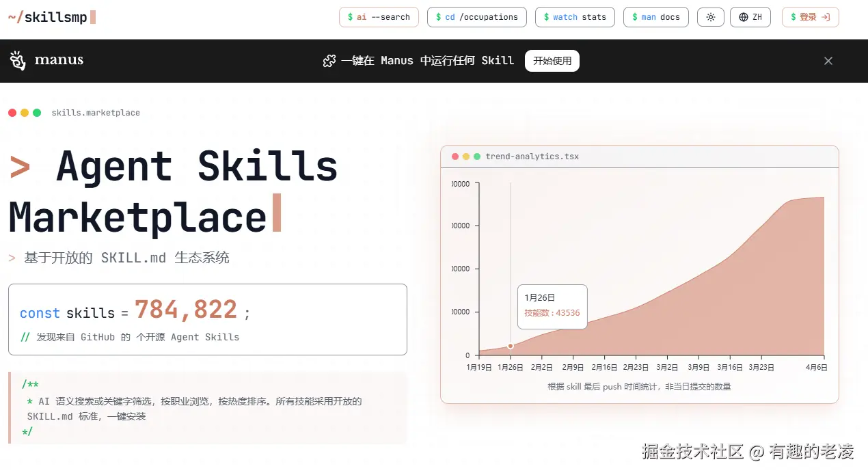
Task: Click the 784,822 skills count
Action: point(186,310)
